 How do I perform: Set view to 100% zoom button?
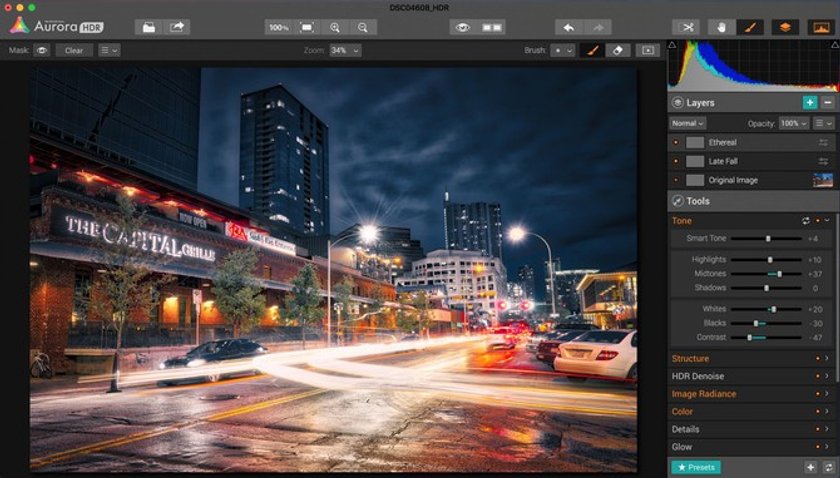[279, 27]
